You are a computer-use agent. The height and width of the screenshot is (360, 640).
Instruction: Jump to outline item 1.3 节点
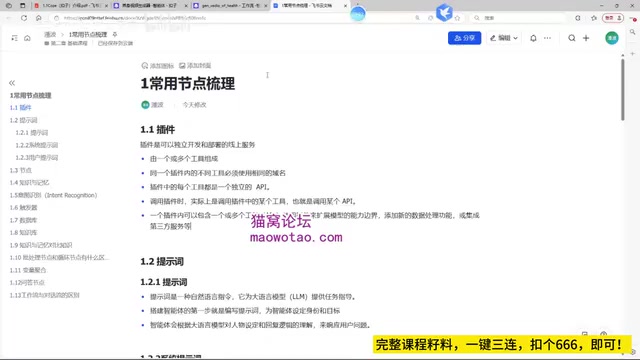[20, 170]
